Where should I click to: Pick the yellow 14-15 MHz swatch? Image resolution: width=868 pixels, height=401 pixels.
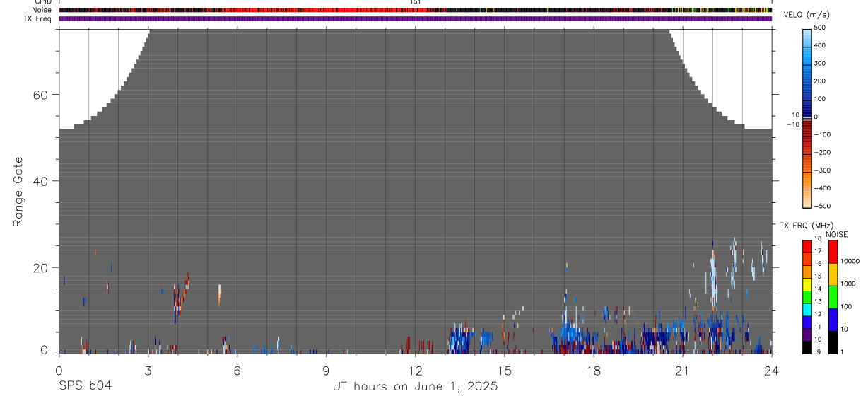tap(807, 284)
